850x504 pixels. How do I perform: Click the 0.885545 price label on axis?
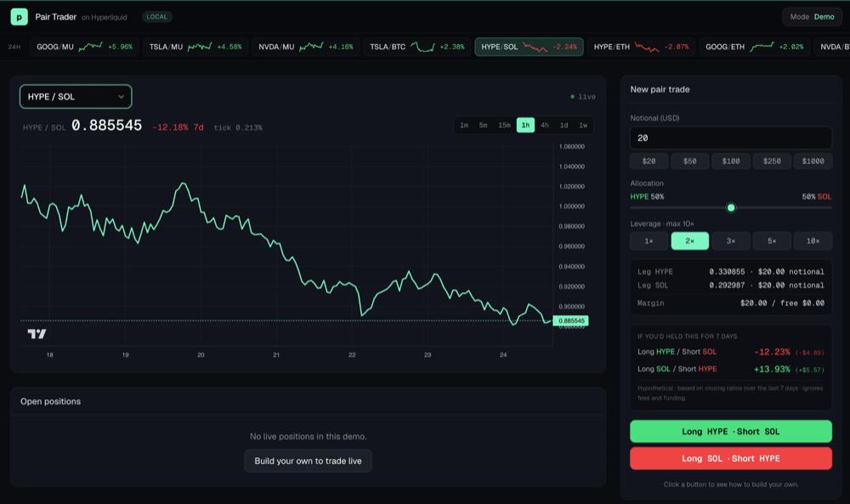pos(571,320)
